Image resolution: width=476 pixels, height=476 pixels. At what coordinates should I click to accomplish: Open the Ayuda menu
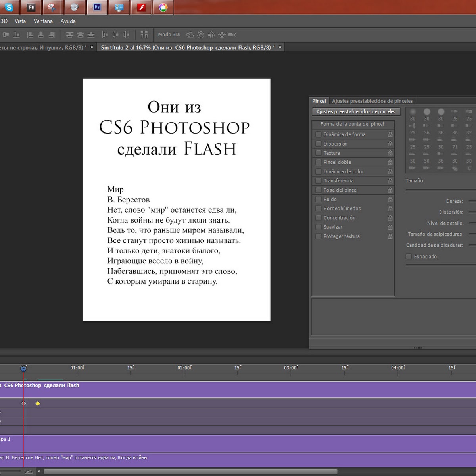point(68,21)
